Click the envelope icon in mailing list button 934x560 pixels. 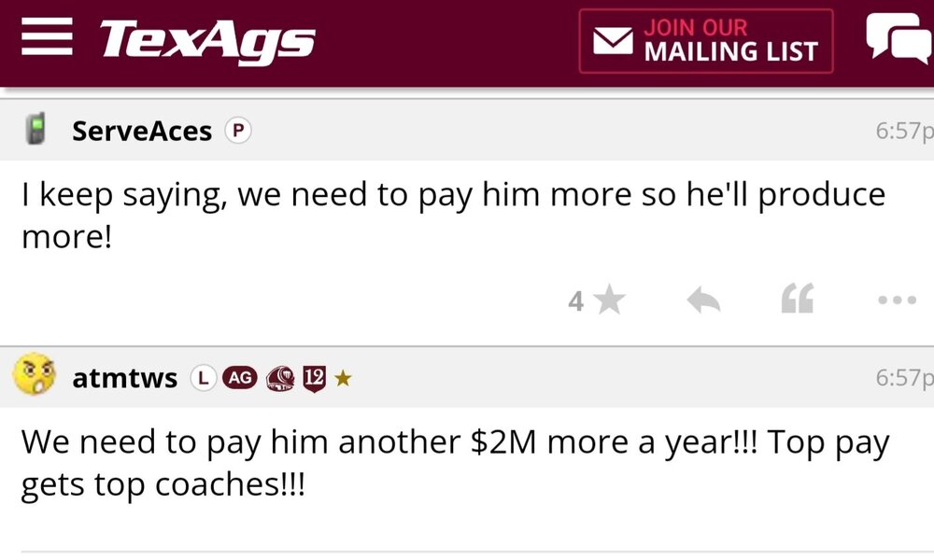613,40
